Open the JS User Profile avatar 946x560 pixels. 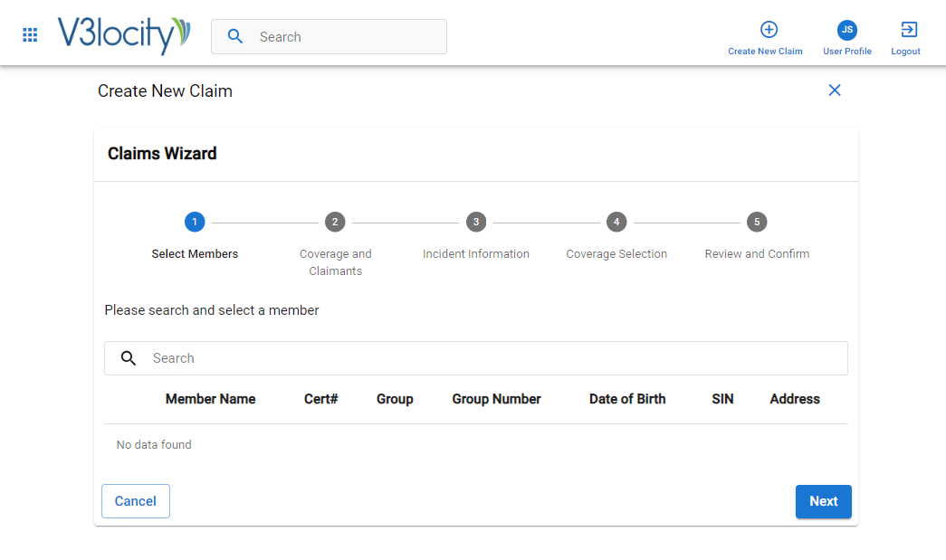click(x=846, y=30)
